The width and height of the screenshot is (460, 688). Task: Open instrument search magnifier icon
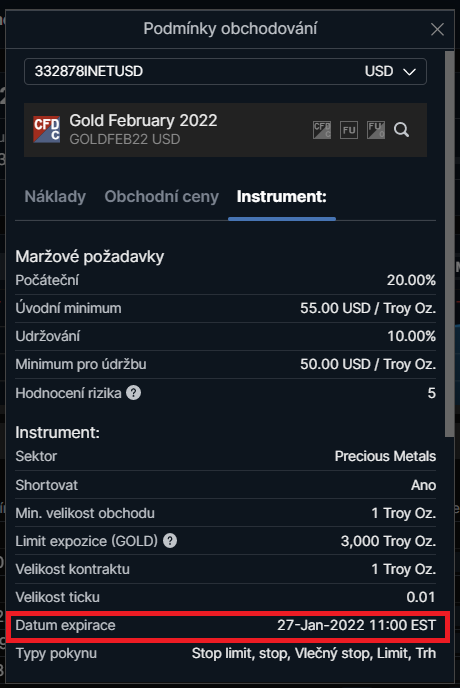(x=401, y=130)
